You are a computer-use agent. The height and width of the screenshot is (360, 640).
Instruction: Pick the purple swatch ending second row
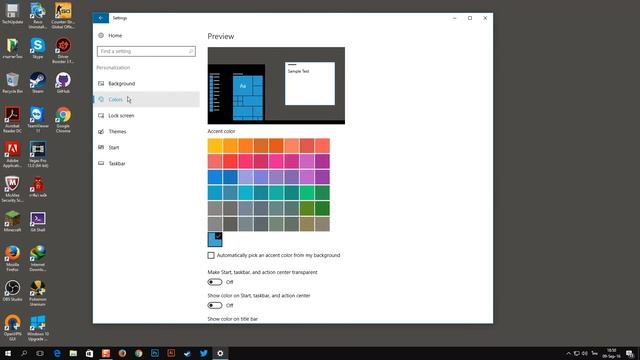(322, 162)
